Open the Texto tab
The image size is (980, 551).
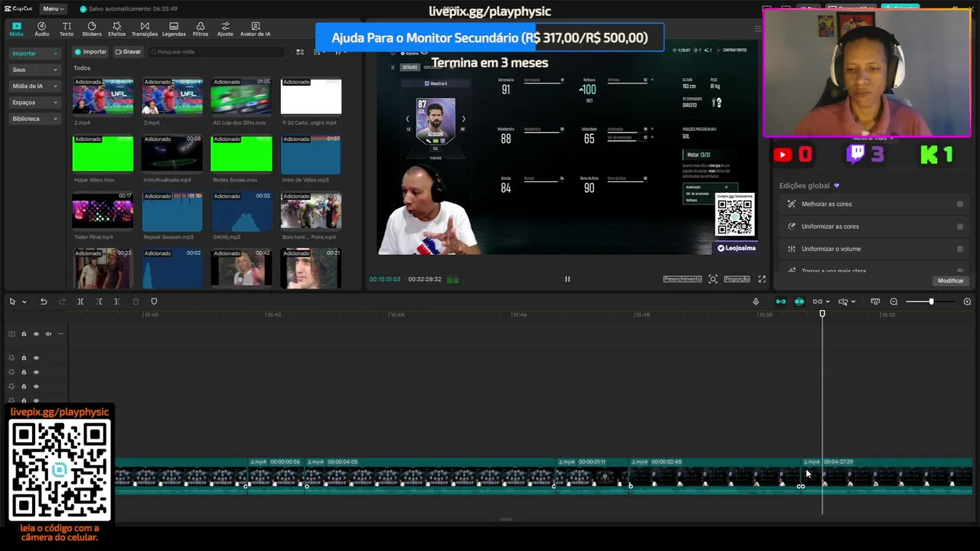tap(67, 29)
